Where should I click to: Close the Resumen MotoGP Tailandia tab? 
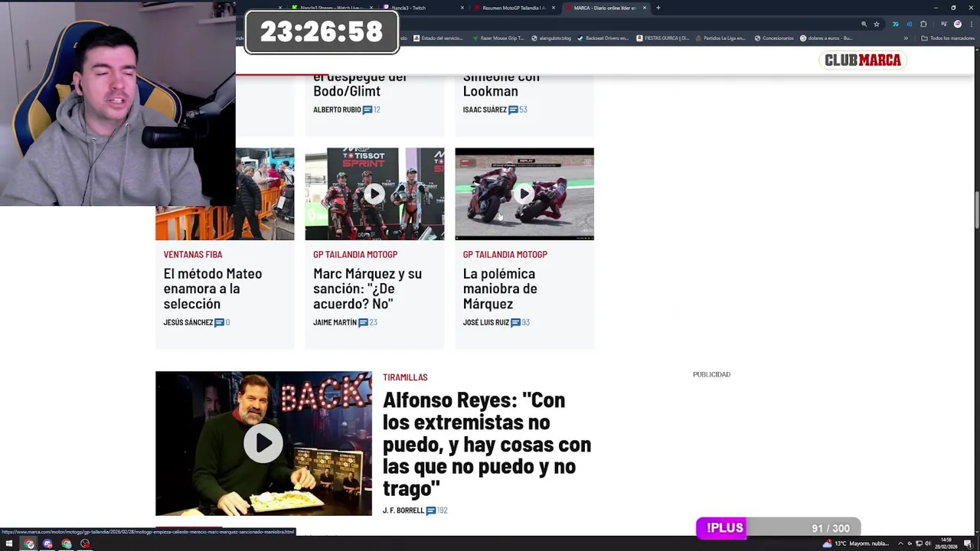coord(553,8)
